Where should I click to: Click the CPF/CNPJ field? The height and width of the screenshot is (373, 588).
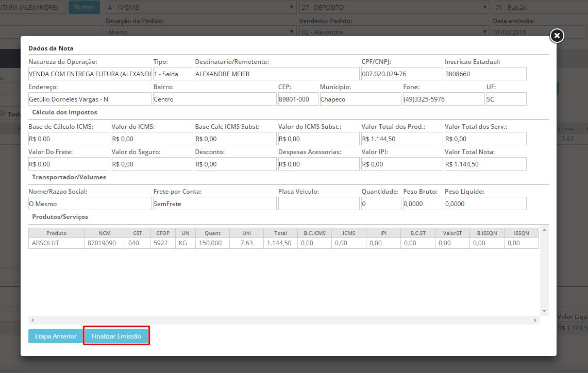[401, 74]
